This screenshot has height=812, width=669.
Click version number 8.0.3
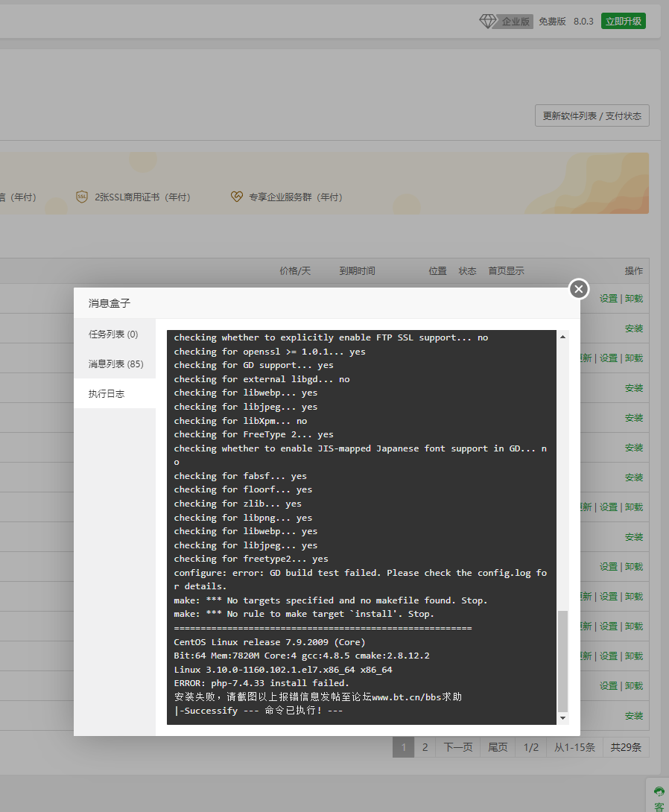tap(583, 22)
